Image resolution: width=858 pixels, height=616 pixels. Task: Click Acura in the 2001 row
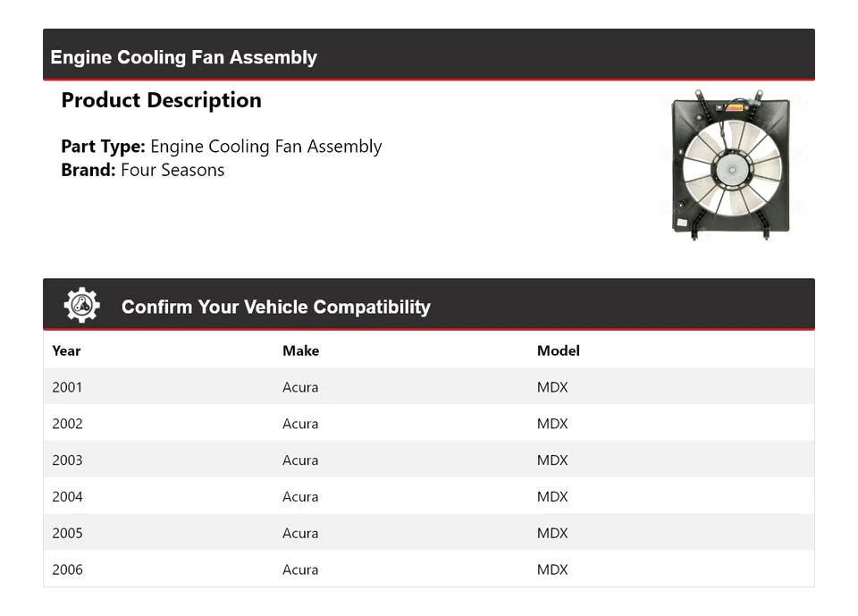[300, 387]
